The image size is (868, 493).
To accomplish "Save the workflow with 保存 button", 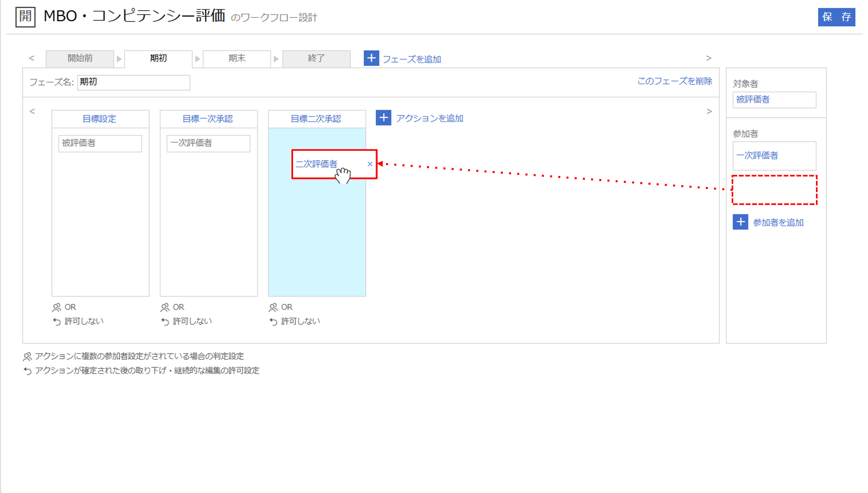I will pyautogui.click(x=836, y=17).
